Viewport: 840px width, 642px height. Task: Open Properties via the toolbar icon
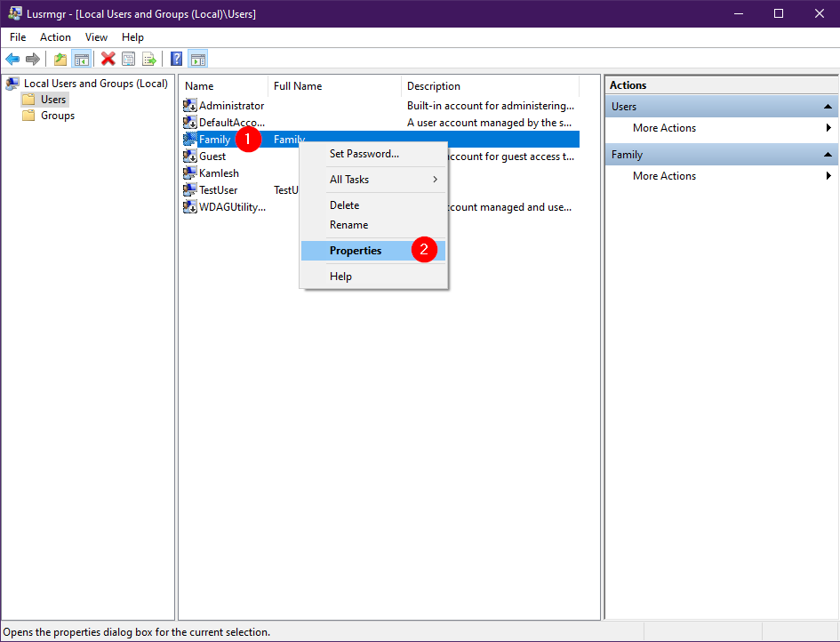[x=129, y=60]
